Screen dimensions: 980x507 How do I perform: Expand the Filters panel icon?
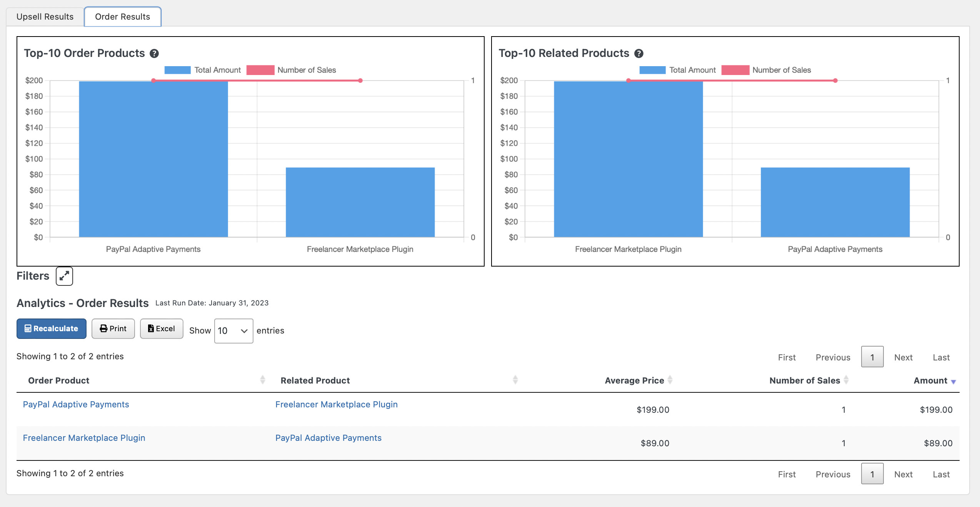pos(64,276)
